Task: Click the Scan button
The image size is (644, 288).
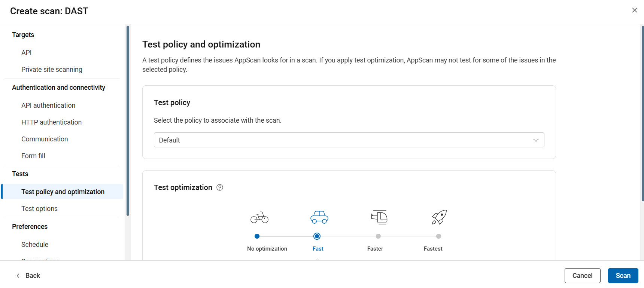Action: (x=623, y=276)
